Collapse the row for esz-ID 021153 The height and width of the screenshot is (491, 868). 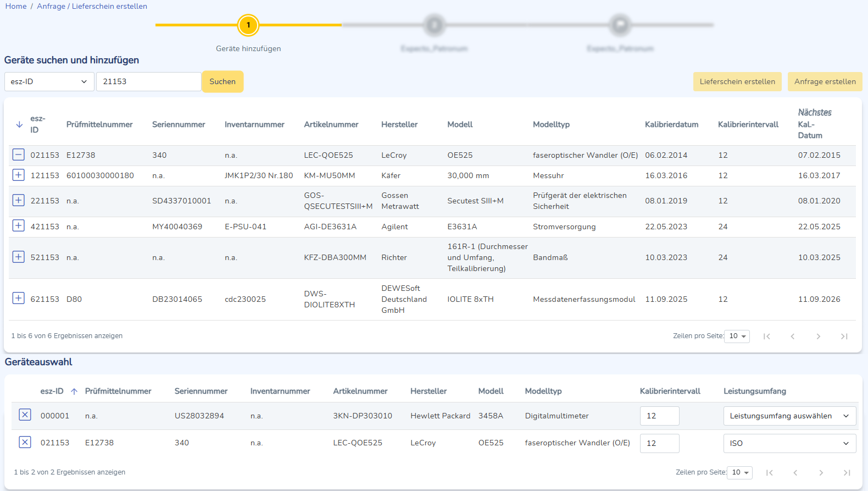pos(18,155)
